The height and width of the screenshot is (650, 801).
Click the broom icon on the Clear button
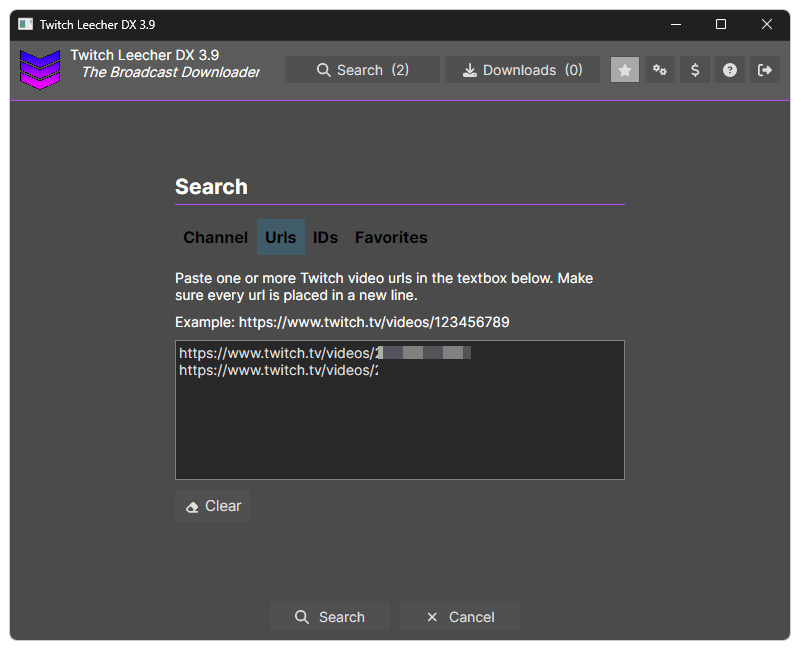(x=192, y=506)
